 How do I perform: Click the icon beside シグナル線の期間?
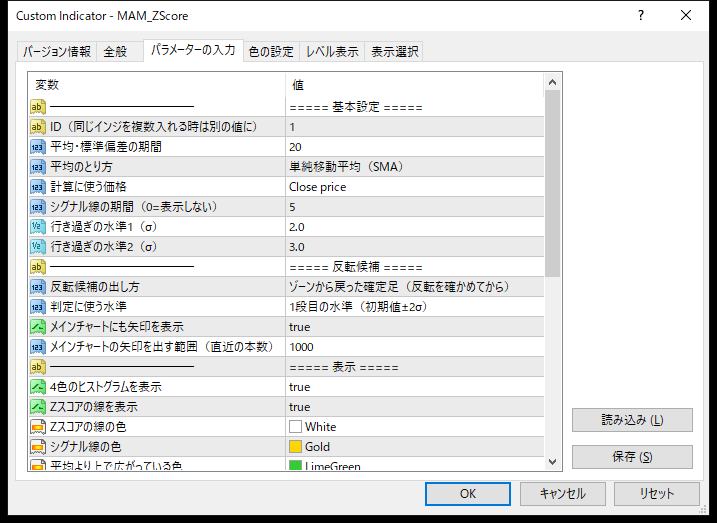[38, 207]
